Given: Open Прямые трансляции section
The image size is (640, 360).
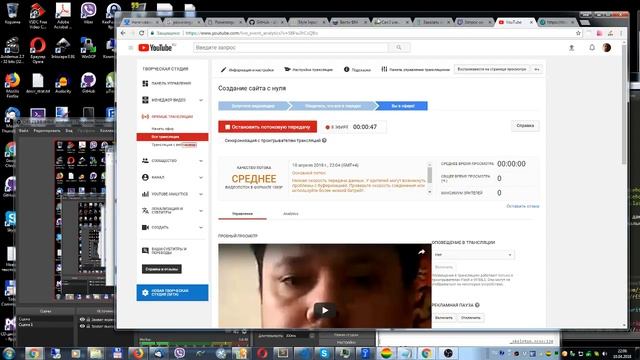Looking at the screenshot, I should coord(167,117).
